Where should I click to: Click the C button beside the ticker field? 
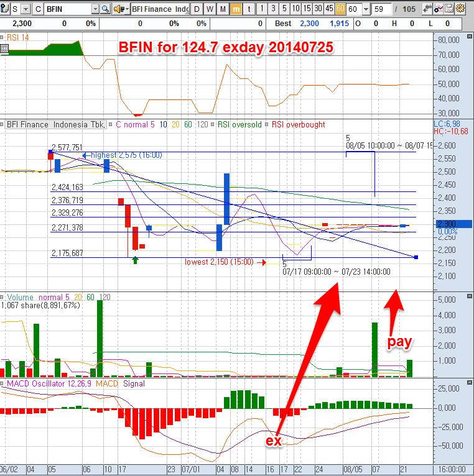pyautogui.click(x=38, y=9)
